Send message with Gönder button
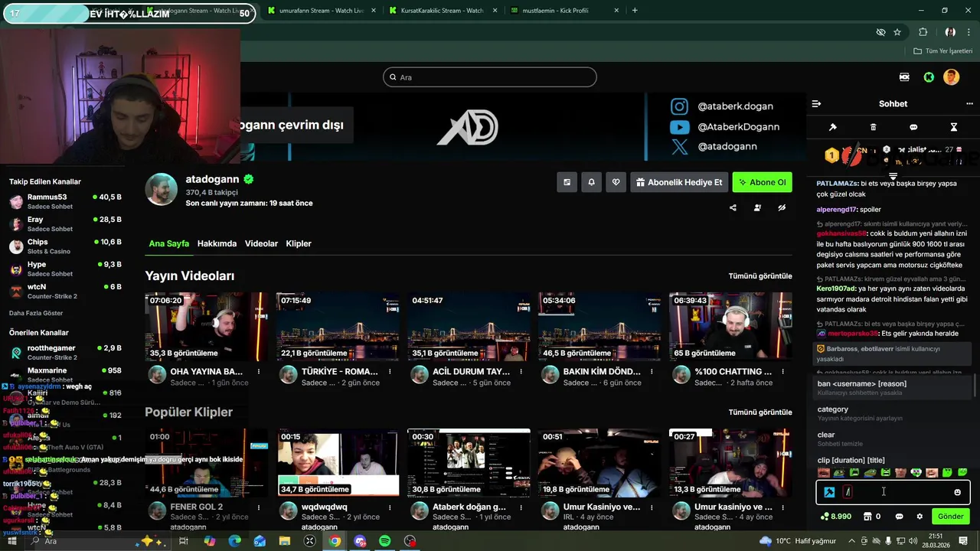980x551 pixels. coord(950,517)
